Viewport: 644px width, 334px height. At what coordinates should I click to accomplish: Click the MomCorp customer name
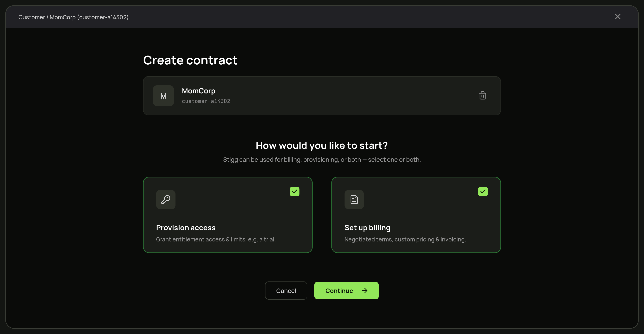pyautogui.click(x=198, y=91)
